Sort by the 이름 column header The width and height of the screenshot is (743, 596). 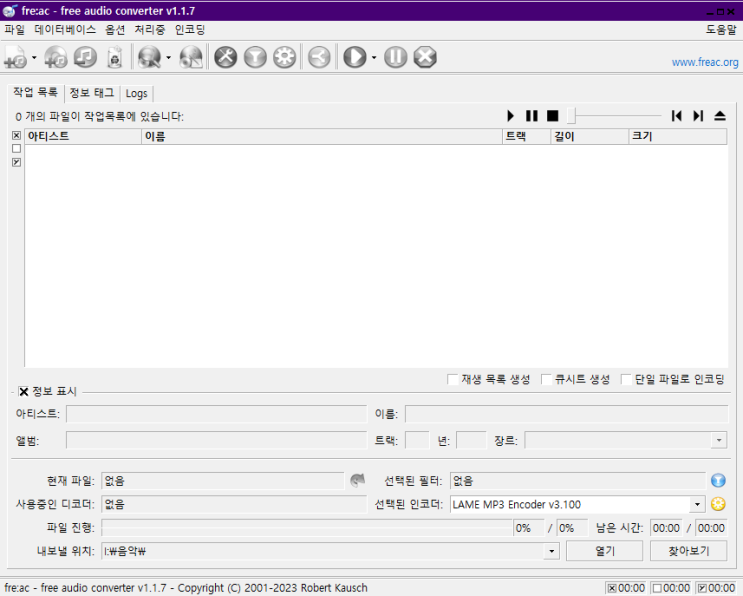(x=322, y=136)
